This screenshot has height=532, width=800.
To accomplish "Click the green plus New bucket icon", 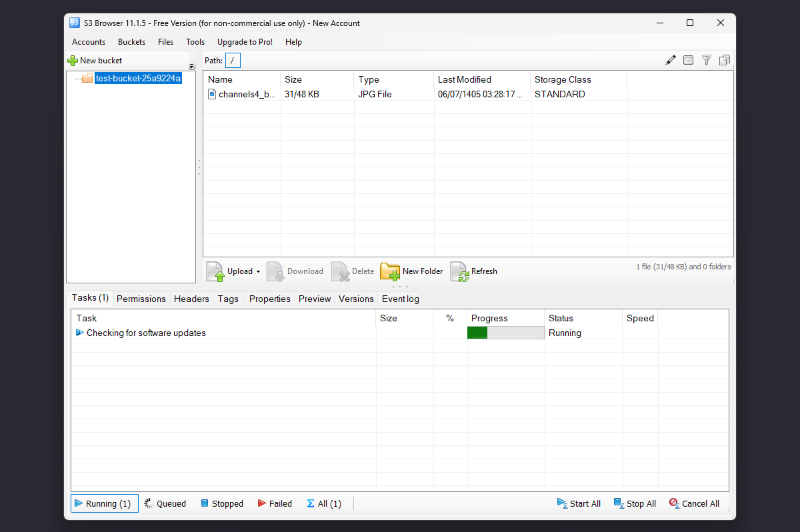I will click(73, 61).
